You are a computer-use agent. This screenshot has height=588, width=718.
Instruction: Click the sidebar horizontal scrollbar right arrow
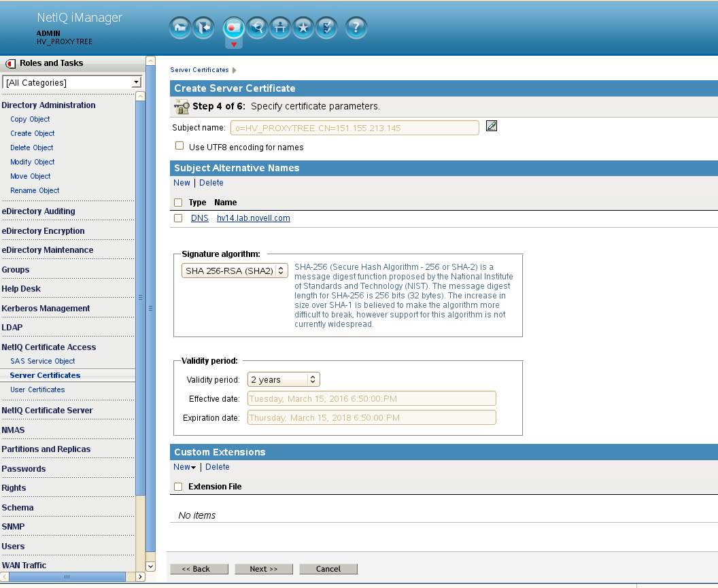[141, 576]
